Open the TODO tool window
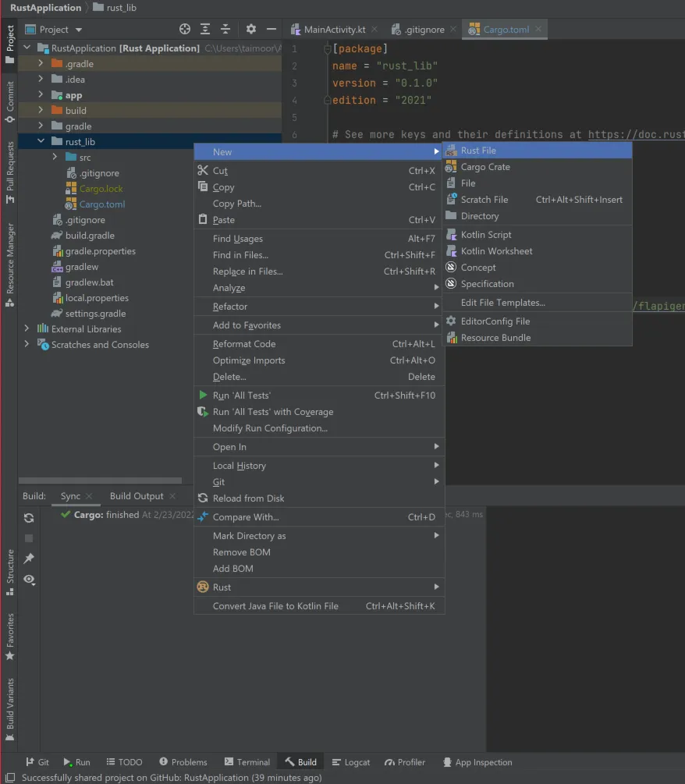This screenshot has height=784, width=685. pyautogui.click(x=125, y=762)
